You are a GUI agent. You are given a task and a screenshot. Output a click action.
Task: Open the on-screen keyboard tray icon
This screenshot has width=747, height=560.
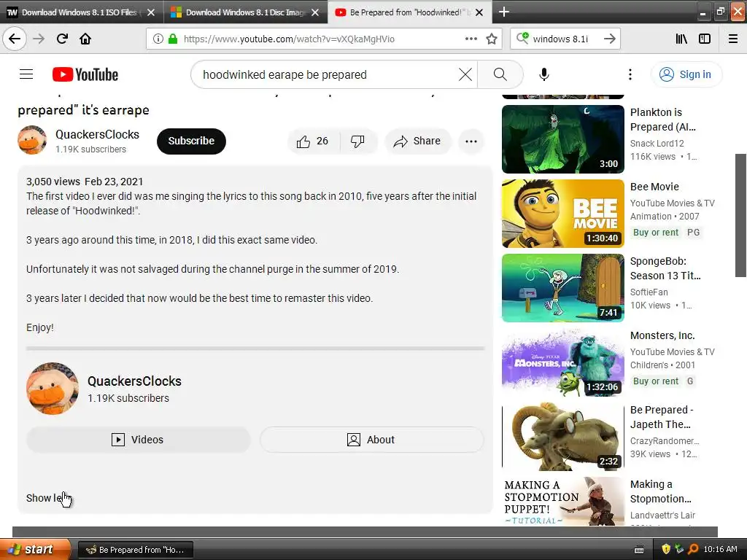[639, 550]
